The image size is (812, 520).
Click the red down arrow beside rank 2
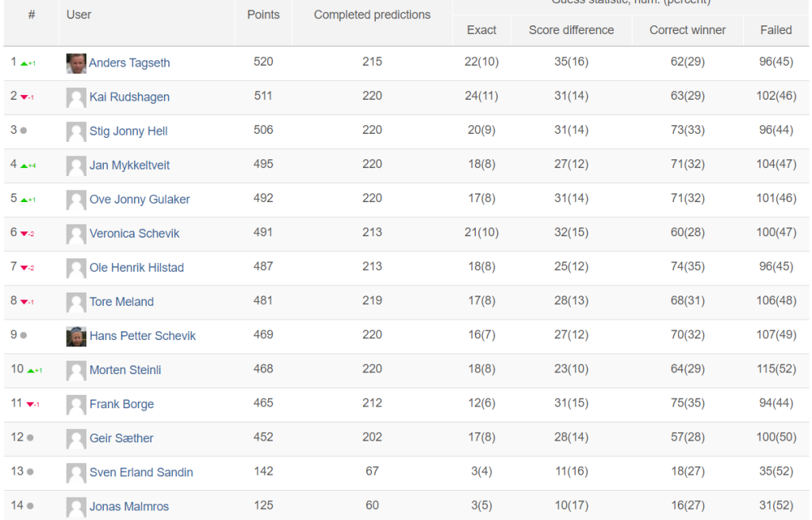click(x=24, y=97)
